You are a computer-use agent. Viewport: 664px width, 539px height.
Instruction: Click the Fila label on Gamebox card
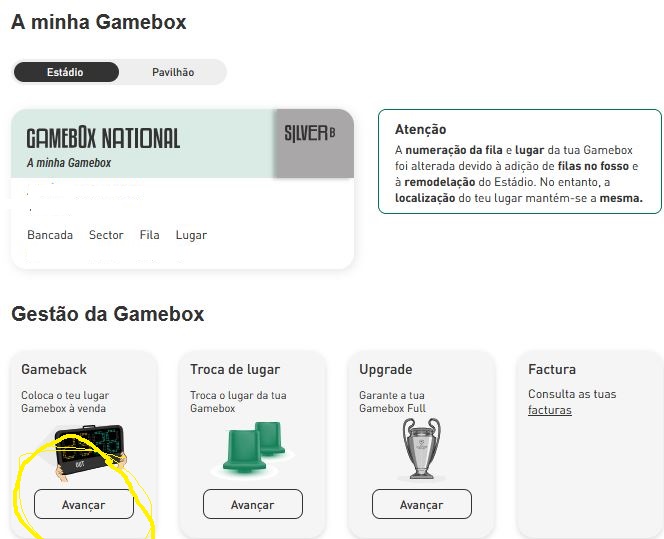tap(149, 235)
